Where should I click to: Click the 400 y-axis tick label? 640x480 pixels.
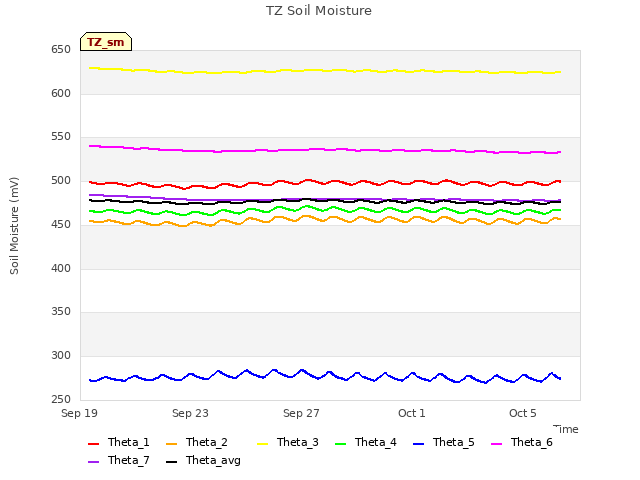click(61, 269)
